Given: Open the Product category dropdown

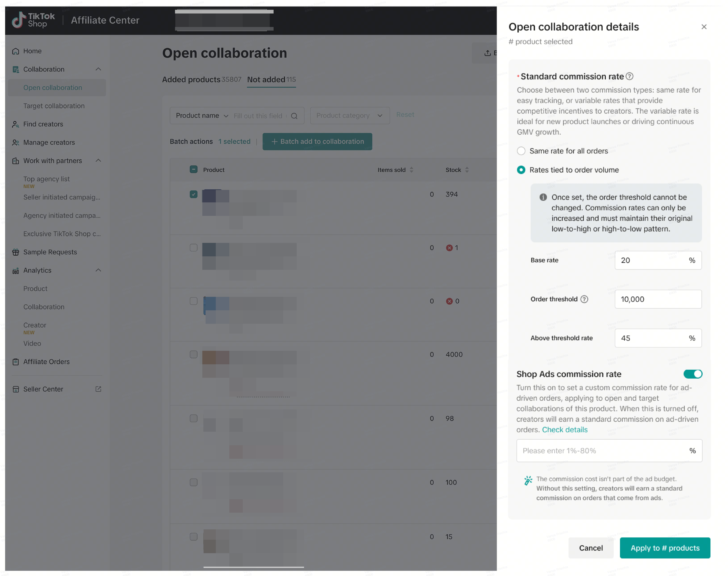Looking at the screenshot, I should click(x=350, y=116).
